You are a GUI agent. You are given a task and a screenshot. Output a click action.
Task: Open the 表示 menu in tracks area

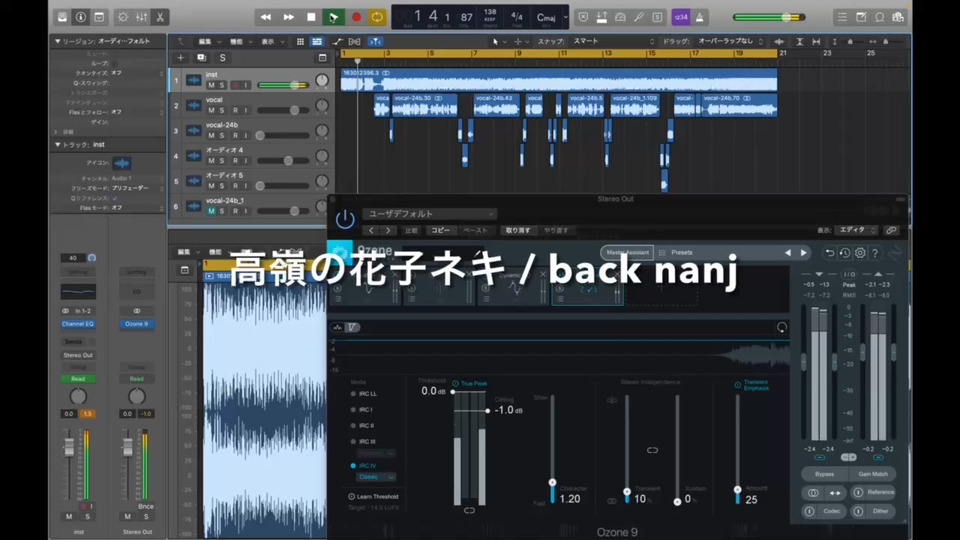(x=271, y=42)
